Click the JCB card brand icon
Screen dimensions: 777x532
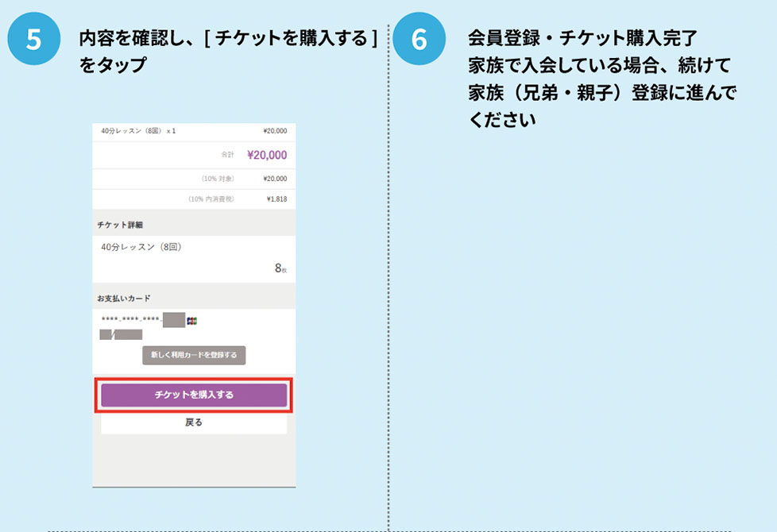191,321
